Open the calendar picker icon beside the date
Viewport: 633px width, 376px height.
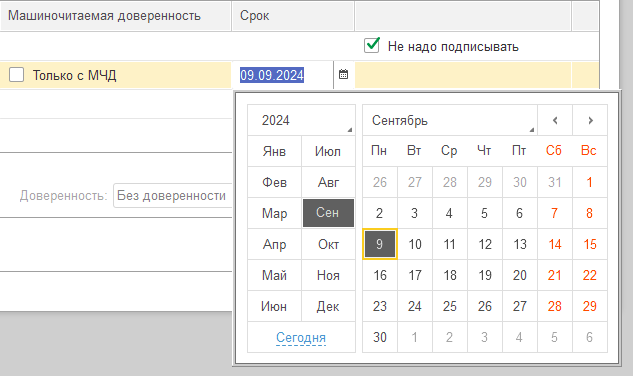pos(344,75)
